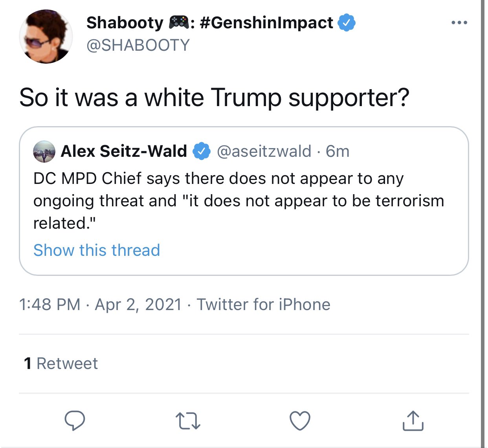Like the tweet with the heart icon
This screenshot has height=448, width=488.
pyautogui.click(x=300, y=420)
